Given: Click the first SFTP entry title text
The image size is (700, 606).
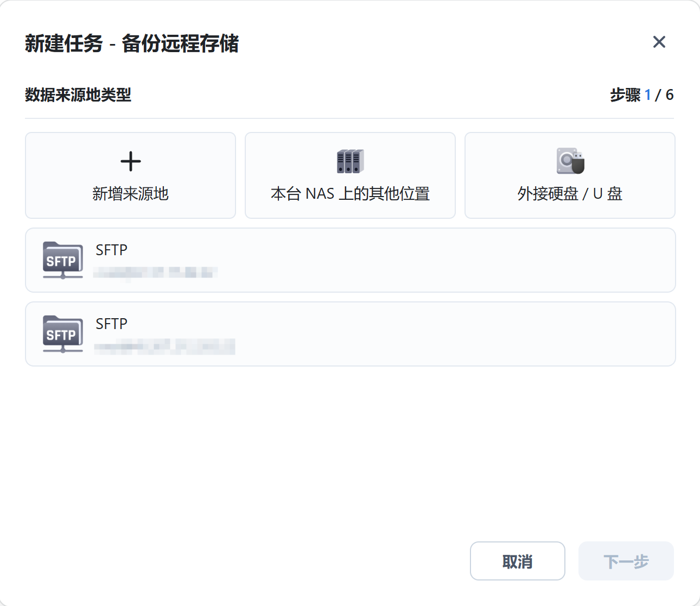Looking at the screenshot, I should pyautogui.click(x=111, y=250).
